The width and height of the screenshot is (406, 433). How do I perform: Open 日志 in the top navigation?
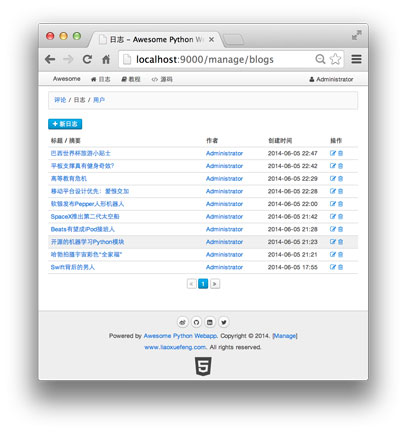tap(100, 79)
